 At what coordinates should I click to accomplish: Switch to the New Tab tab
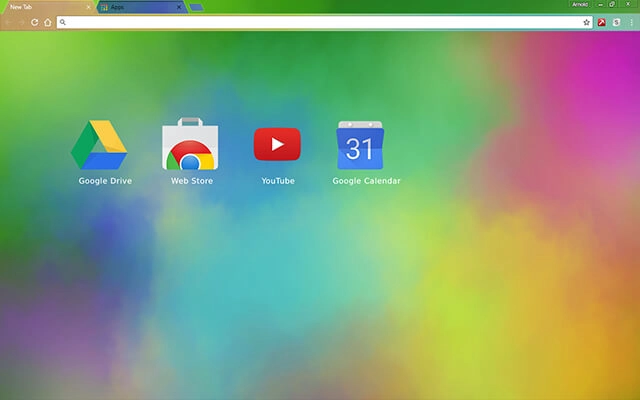[47, 7]
